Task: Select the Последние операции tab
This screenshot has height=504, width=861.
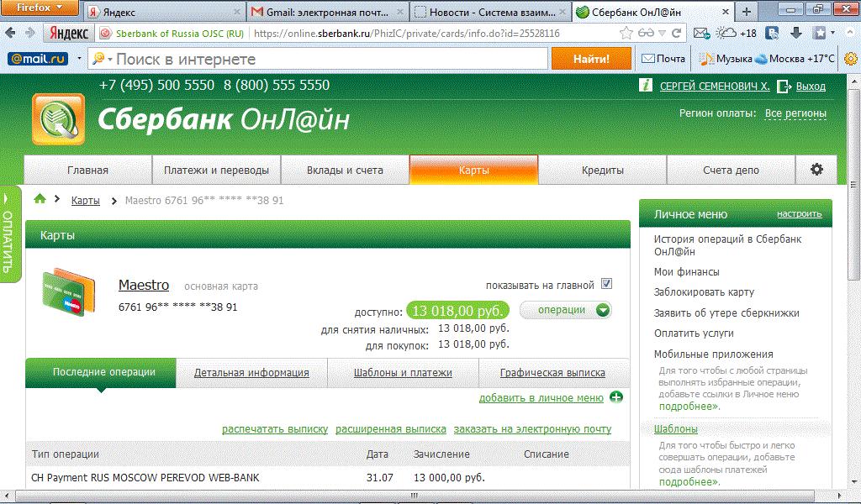Action: [101, 372]
